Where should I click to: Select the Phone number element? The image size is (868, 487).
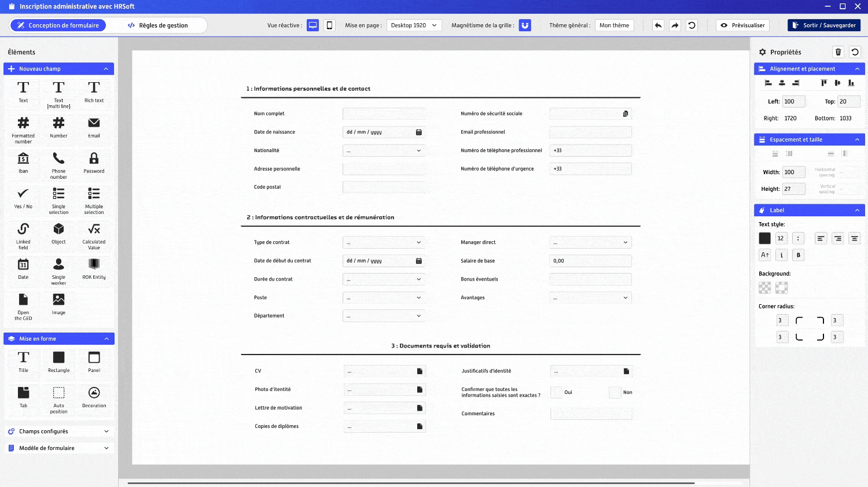tap(58, 163)
